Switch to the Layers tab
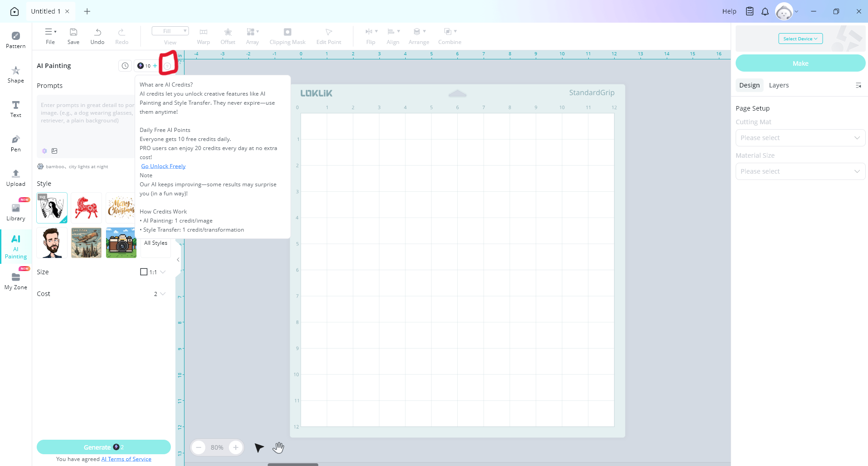 point(779,85)
